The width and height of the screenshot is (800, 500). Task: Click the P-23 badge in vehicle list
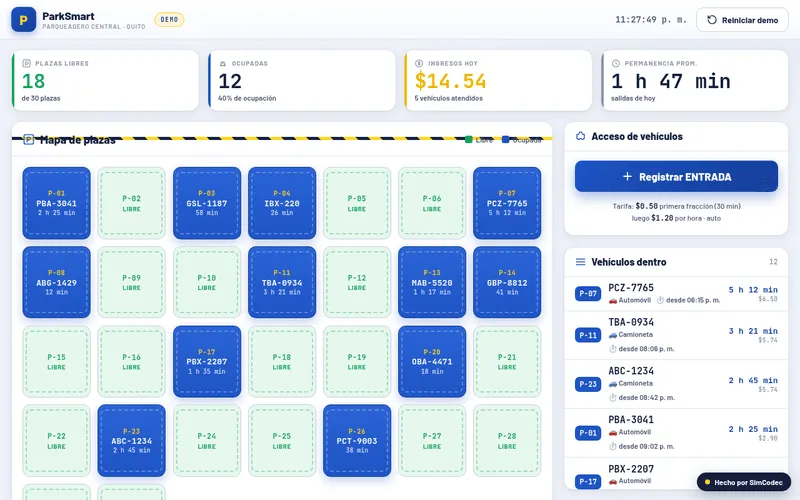(588, 384)
